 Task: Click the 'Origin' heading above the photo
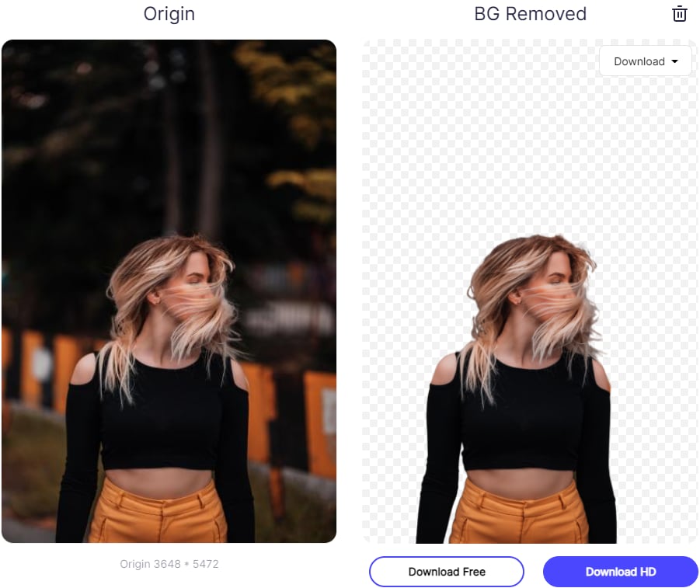[x=169, y=14]
